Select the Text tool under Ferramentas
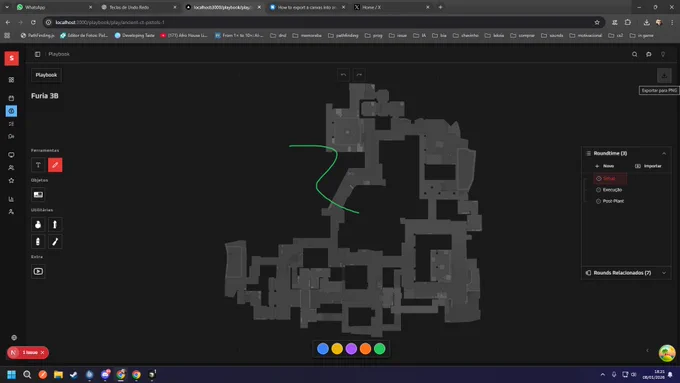Viewport: 680px width, 383px height. click(x=38, y=165)
